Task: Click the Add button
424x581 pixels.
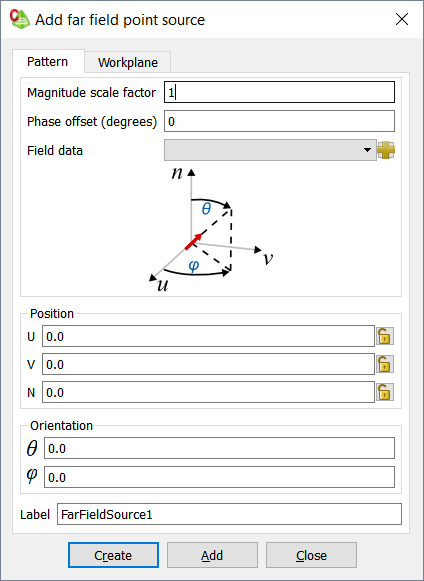Action: tap(212, 555)
